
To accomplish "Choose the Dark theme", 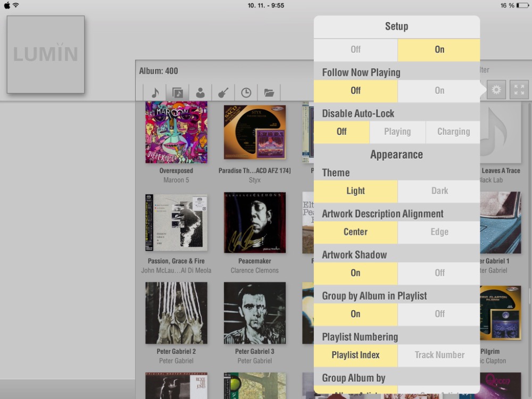I will click(439, 191).
